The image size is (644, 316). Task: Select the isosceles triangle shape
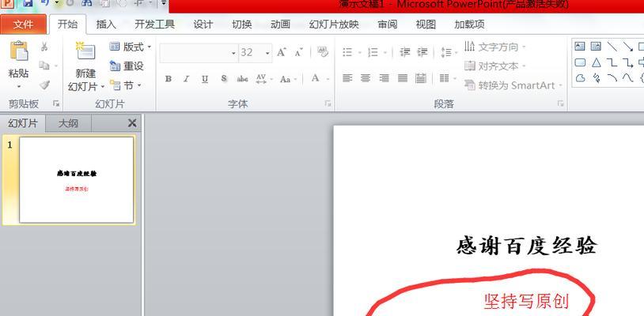pos(596,62)
